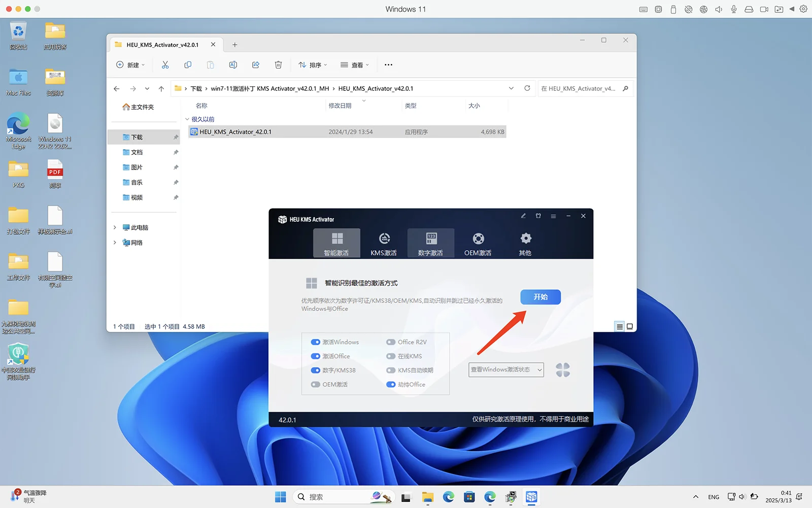Click the cut scissors icon in Explorer toolbar
Screen dimensions: 812x508
165,65
